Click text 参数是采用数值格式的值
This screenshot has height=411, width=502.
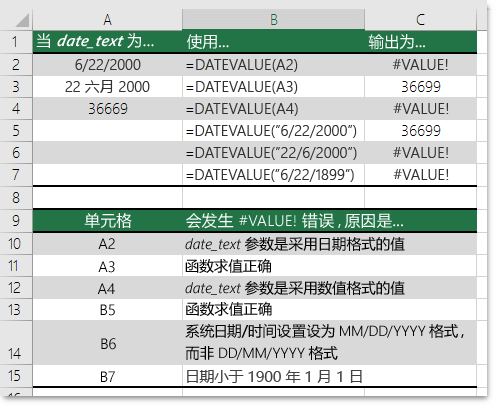[x=325, y=288]
